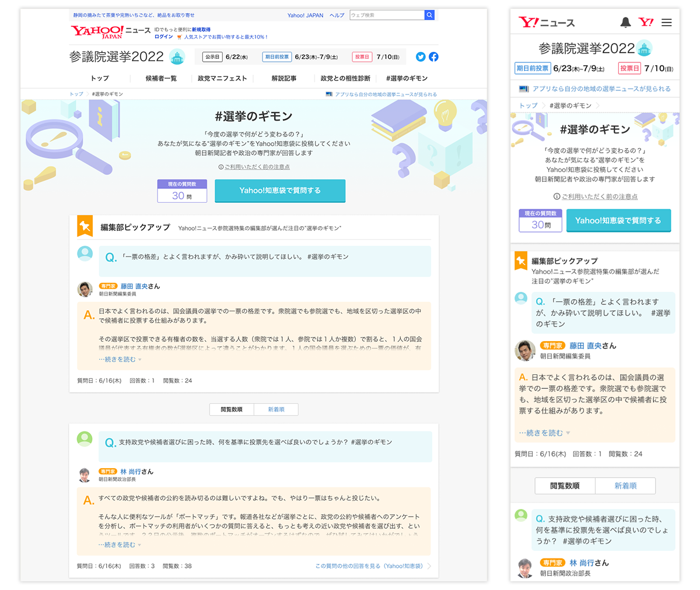Click the ログイン link
700x590 pixels.
[x=164, y=37]
